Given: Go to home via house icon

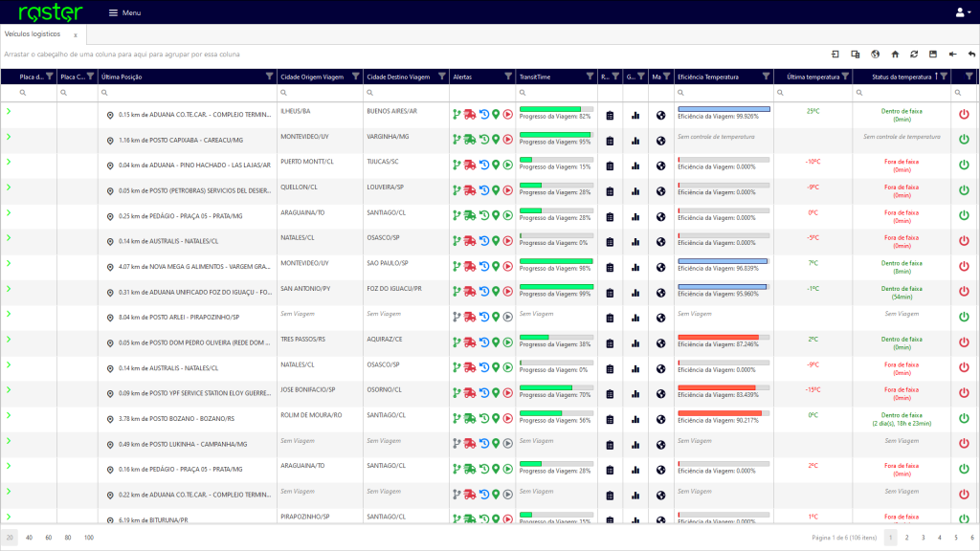Looking at the screenshot, I should click(895, 55).
